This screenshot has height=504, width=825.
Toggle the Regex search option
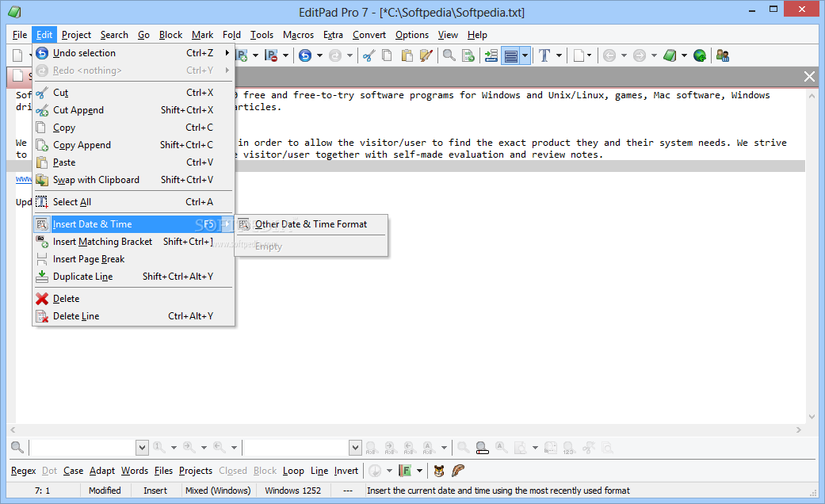click(24, 471)
